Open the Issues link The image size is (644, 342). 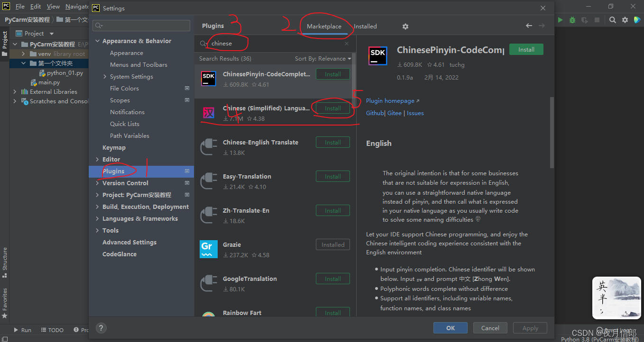pyautogui.click(x=415, y=113)
